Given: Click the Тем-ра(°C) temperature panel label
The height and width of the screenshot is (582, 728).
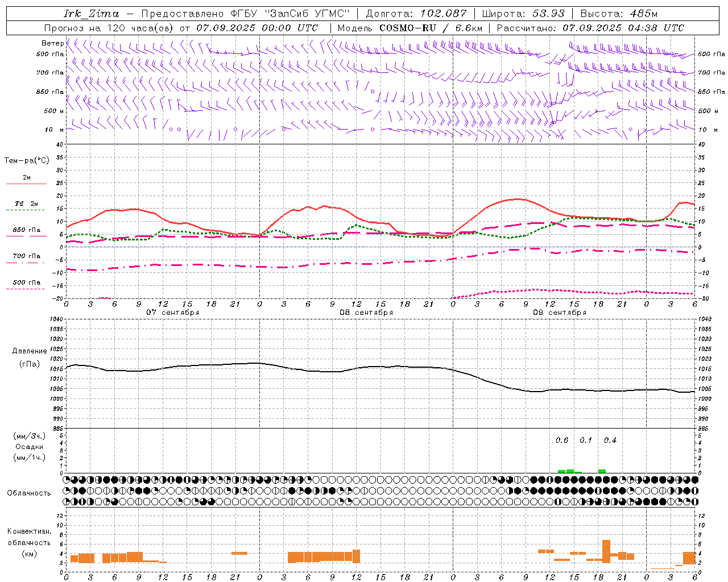Looking at the screenshot, I should pos(27,161).
